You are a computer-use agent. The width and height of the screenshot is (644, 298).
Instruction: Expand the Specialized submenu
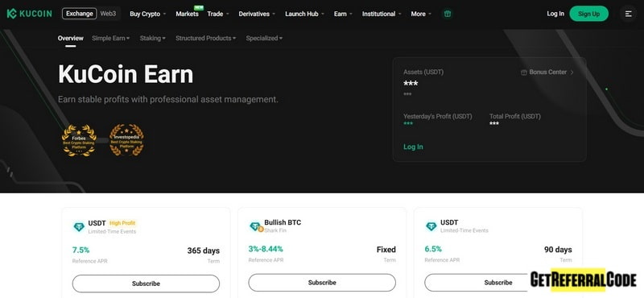(x=264, y=38)
